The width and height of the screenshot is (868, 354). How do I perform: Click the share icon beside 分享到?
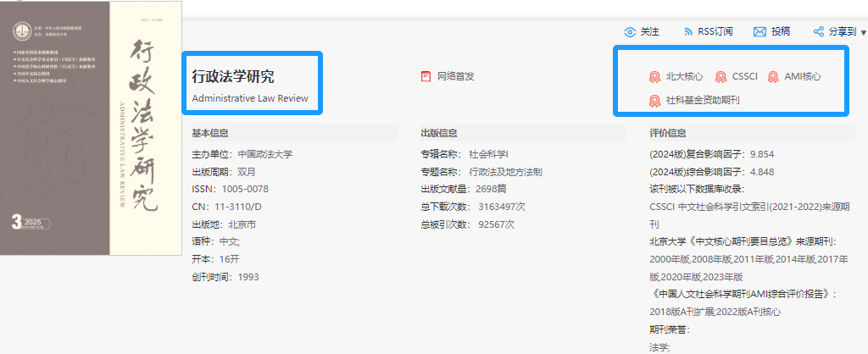tap(819, 32)
